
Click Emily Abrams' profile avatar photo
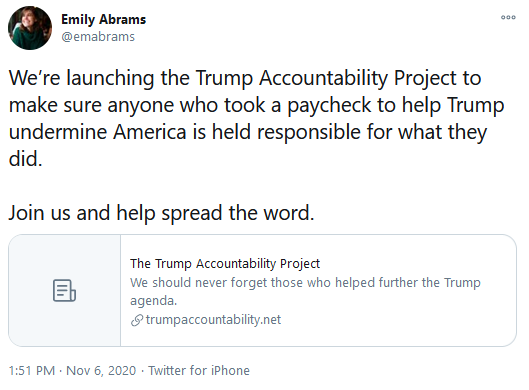pyautogui.click(x=30, y=28)
